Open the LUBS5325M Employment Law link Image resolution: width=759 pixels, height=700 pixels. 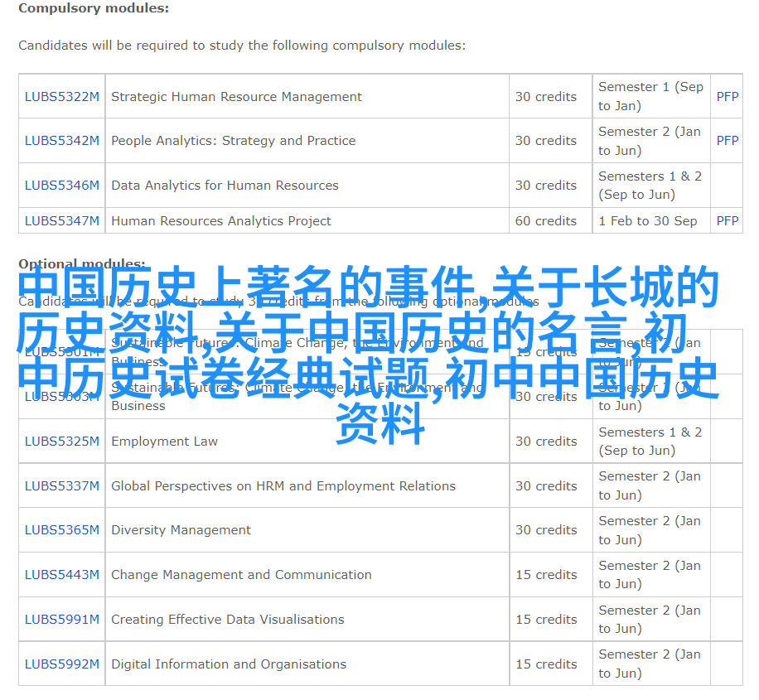61,442
